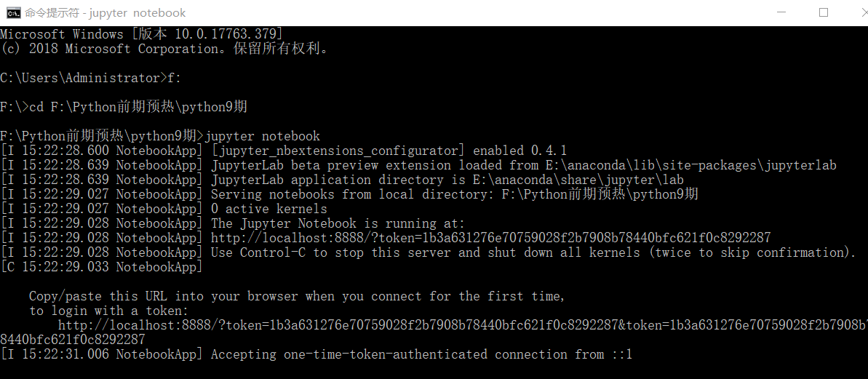Screen dimensions: 868x379
Task: Click the 'Serving notebooks from local directory' line
Action: (x=455, y=194)
